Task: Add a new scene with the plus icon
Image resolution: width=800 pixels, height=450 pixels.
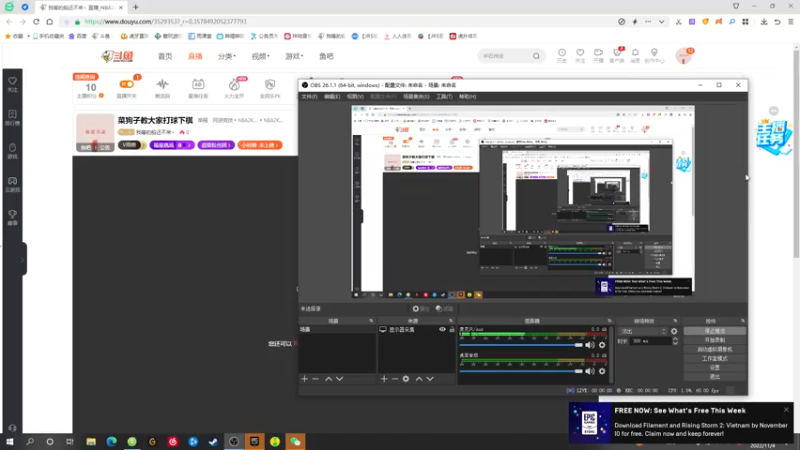Action: pos(305,379)
